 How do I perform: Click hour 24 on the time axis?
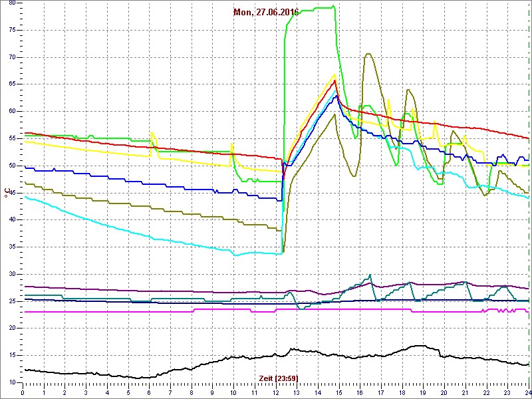click(528, 392)
